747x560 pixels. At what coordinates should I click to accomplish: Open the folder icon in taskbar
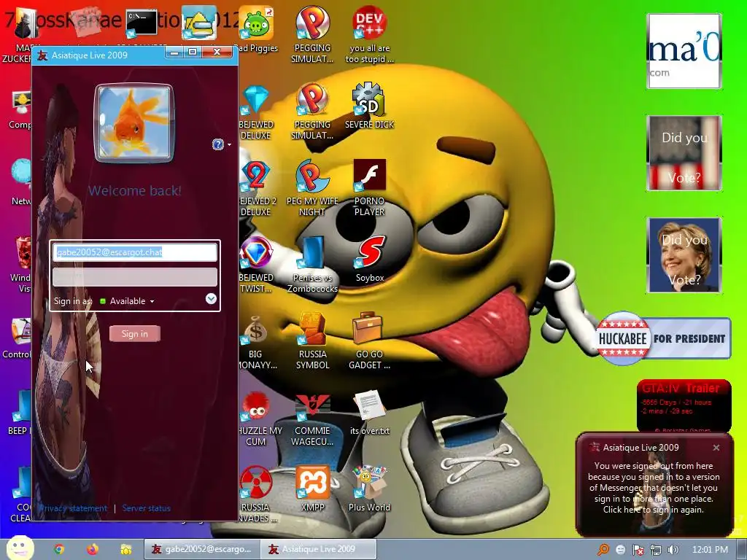point(125,549)
